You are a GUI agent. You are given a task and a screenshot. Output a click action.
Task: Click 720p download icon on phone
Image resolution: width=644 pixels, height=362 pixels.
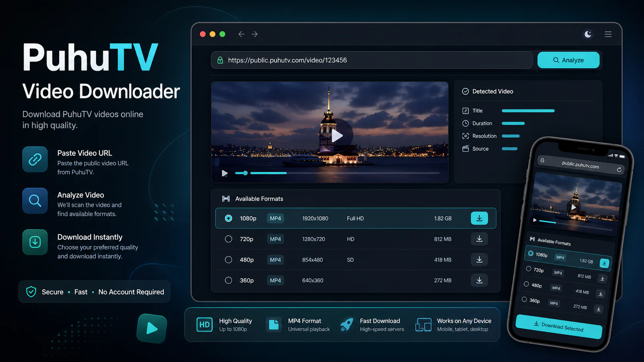pyautogui.click(x=602, y=279)
